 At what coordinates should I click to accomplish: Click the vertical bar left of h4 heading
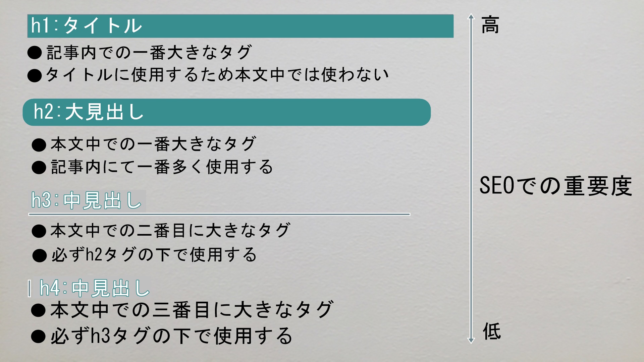click(x=30, y=289)
